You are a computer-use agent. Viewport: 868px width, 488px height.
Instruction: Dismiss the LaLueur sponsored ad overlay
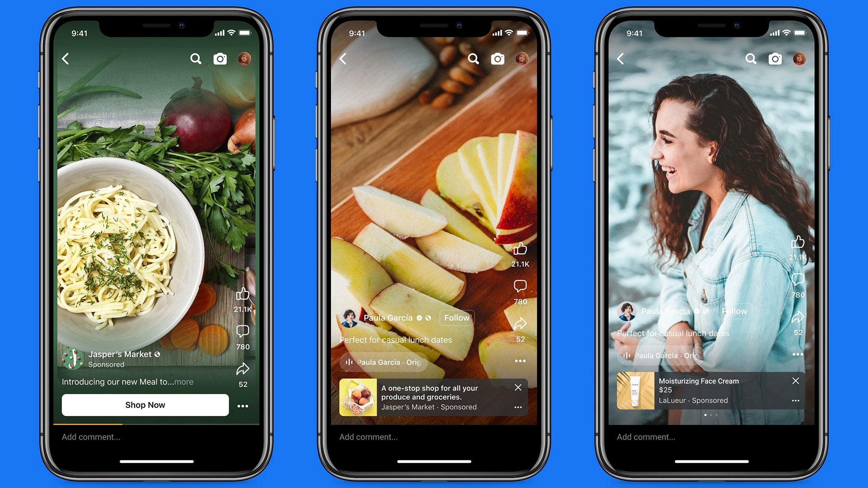click(x=796, y=380)
